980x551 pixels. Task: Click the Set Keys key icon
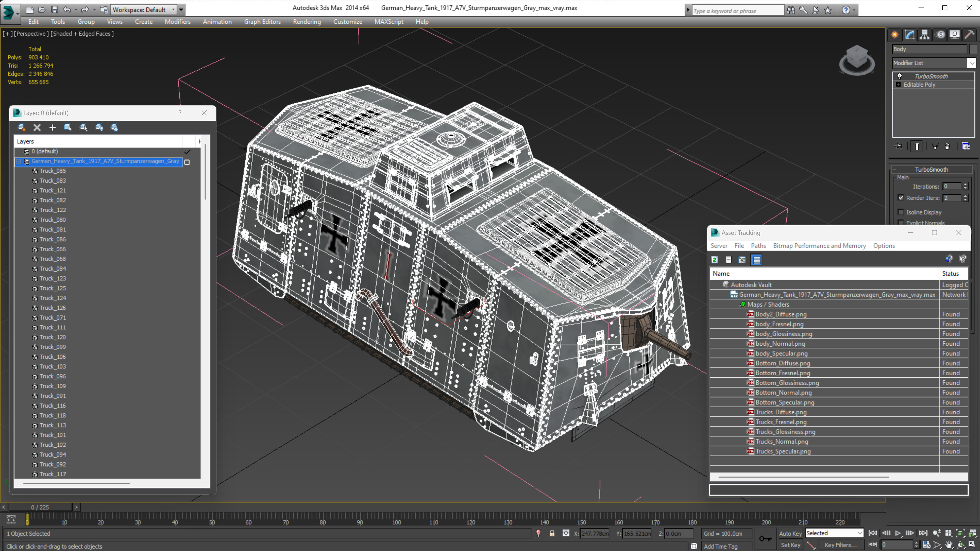[765, 538]
